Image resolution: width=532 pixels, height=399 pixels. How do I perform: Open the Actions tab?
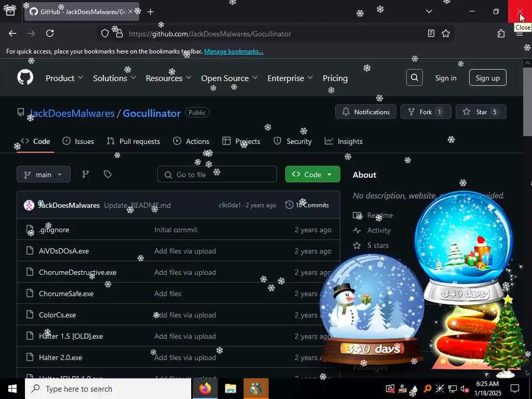(x=191, y=141)
